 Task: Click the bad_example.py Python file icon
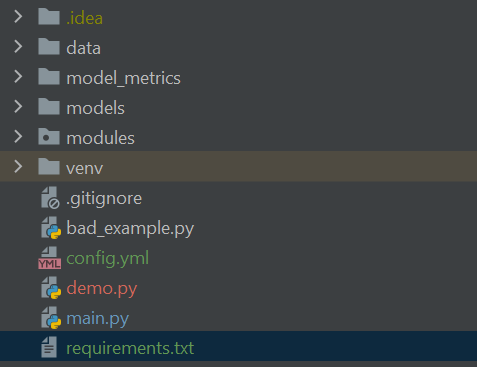click(51, 228)
